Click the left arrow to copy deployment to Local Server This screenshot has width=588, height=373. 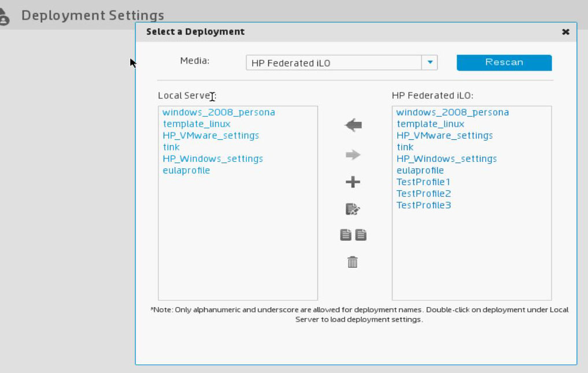click(x=353, y=125)
